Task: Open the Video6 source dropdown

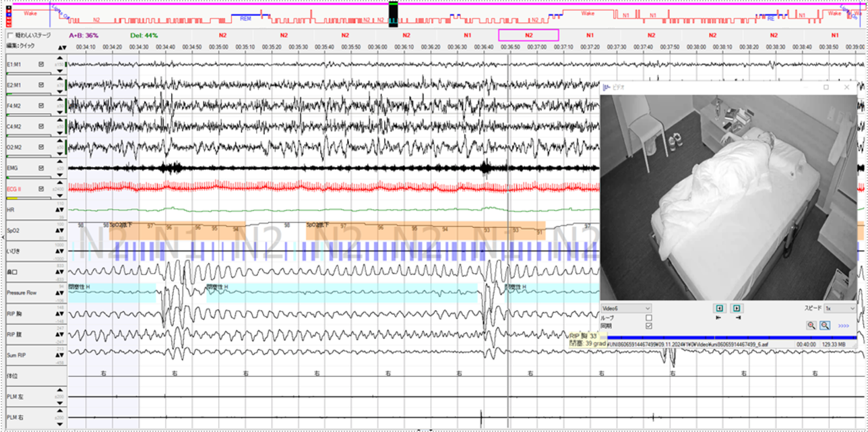Action: (627, 308)
